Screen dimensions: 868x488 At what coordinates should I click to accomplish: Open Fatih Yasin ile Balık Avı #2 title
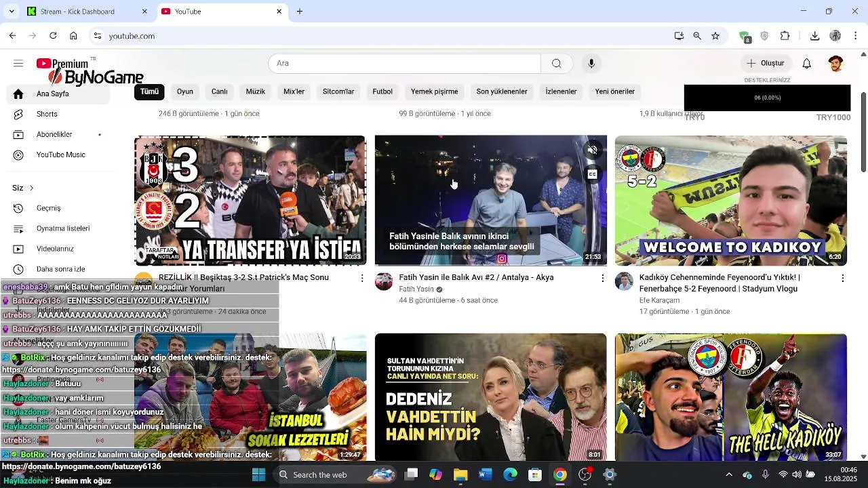click(476, 277)
